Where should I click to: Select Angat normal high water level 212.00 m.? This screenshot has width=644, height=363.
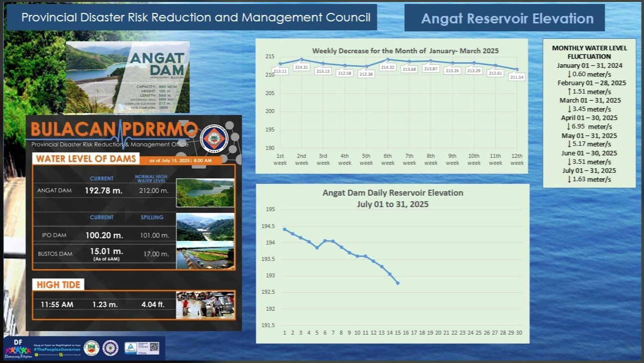pyautogui.click(x=155, y=191)
